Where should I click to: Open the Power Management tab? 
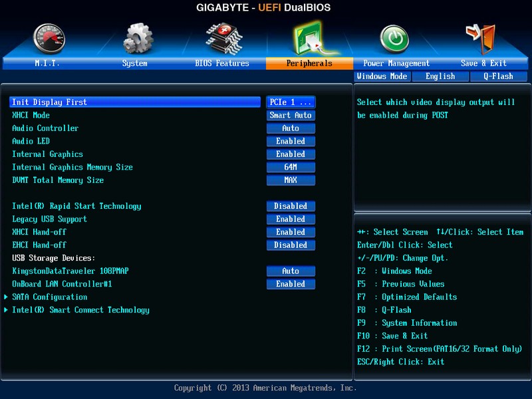pyautogui.click(x=396, y=63)
